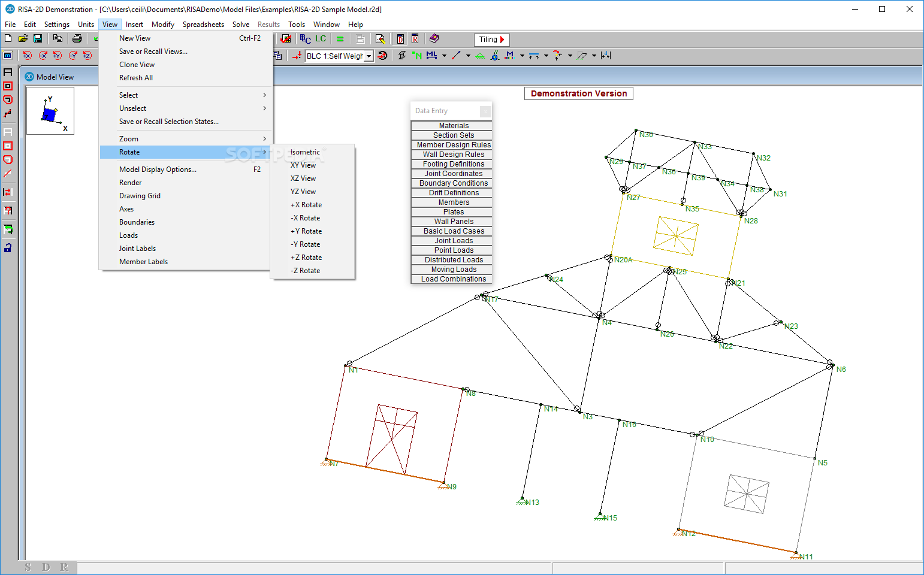Image resolution: width=924 pixels, height=575 pixels.
Task: Click the -Y rotate toolbar icon
Action: pyautogui.click(x=73, y=55)
